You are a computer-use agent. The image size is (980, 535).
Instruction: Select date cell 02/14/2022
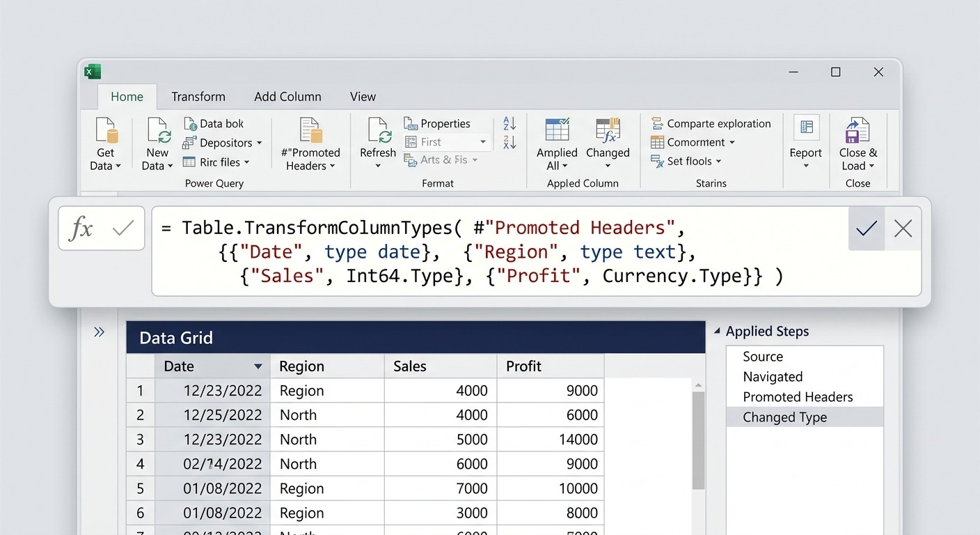click(212, 464)
